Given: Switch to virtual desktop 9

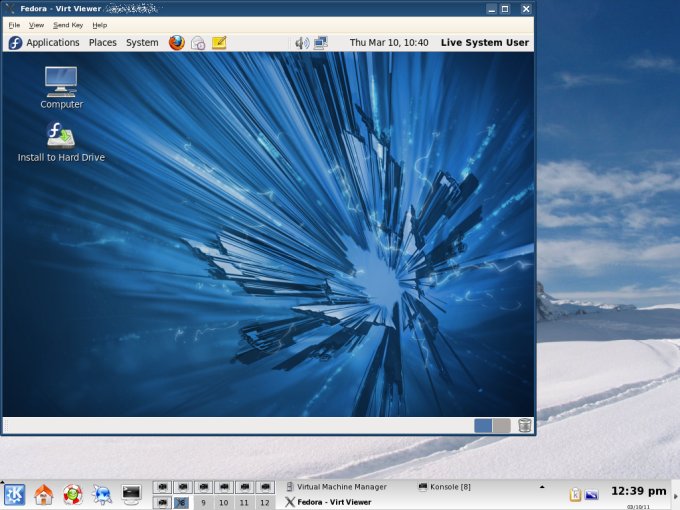Looking at the screenshot, I should tap(203, 503).
